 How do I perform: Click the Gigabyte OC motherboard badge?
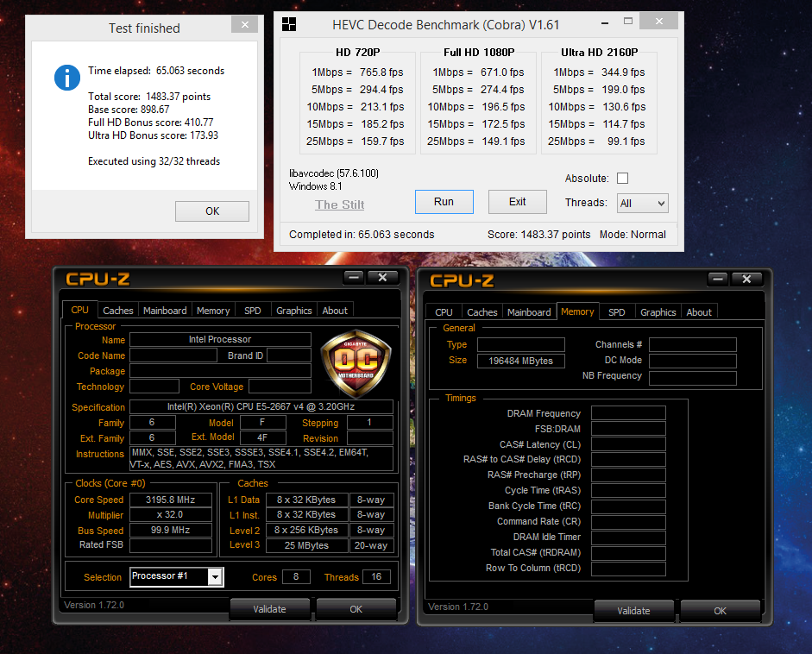[356, 364]
